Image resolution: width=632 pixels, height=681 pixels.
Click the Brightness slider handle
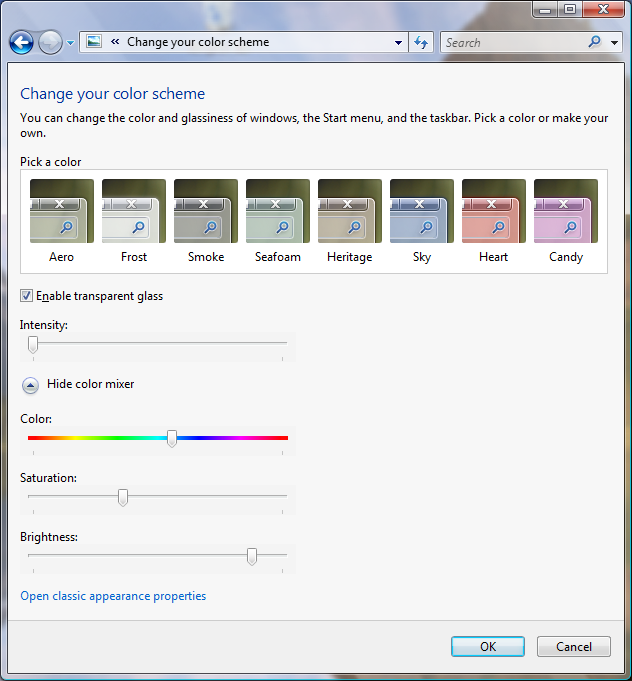[252, 557]
